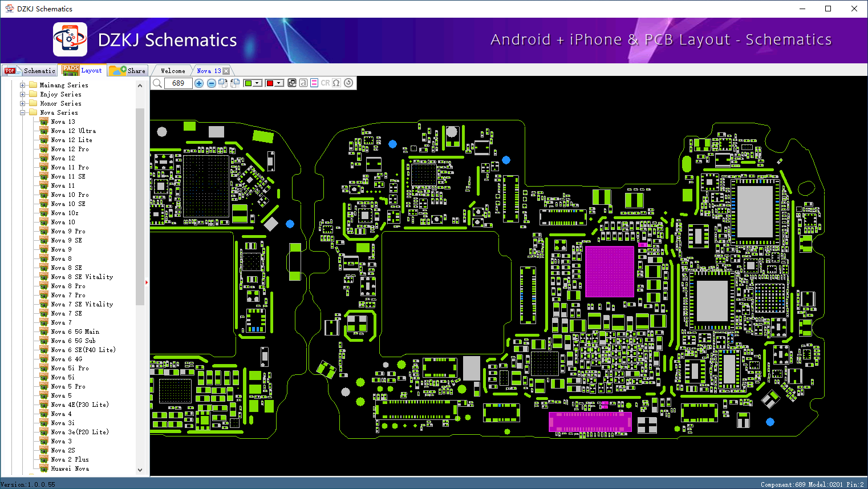868x489 pixels.
Task: Click the Nova Series folder icon
Action: click(34, 112)
